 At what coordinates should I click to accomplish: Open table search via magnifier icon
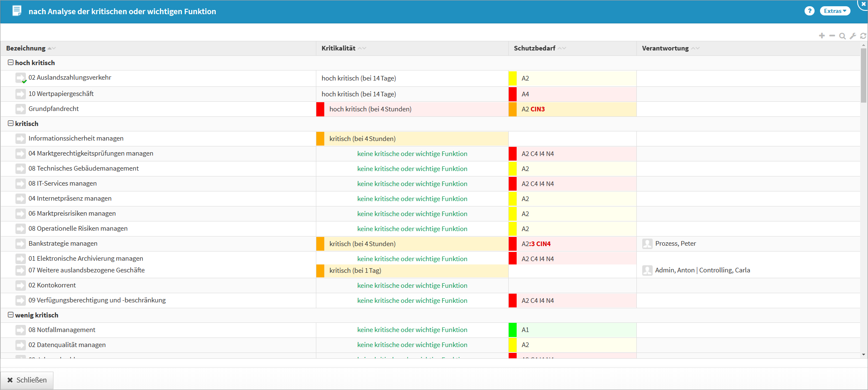[843, 36]
